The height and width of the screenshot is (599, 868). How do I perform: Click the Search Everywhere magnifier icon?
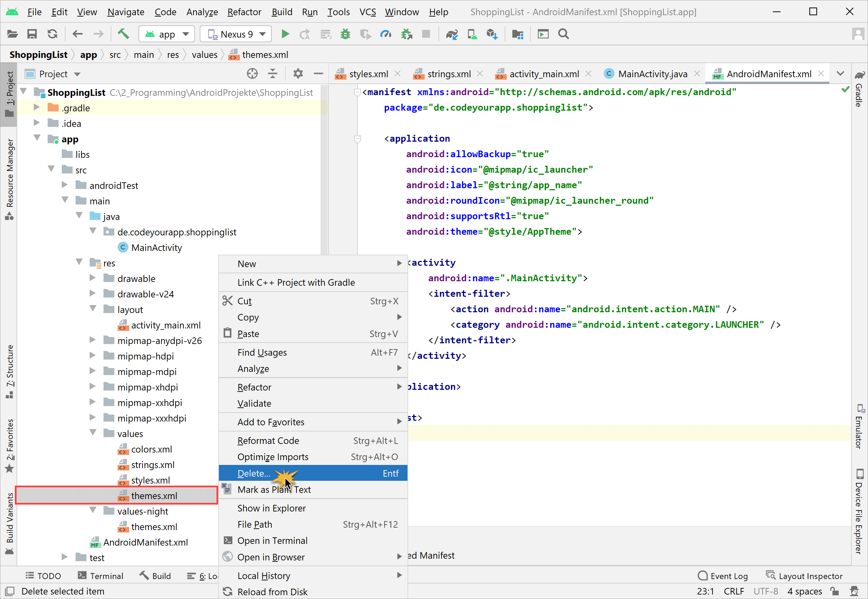click(564, 34)
